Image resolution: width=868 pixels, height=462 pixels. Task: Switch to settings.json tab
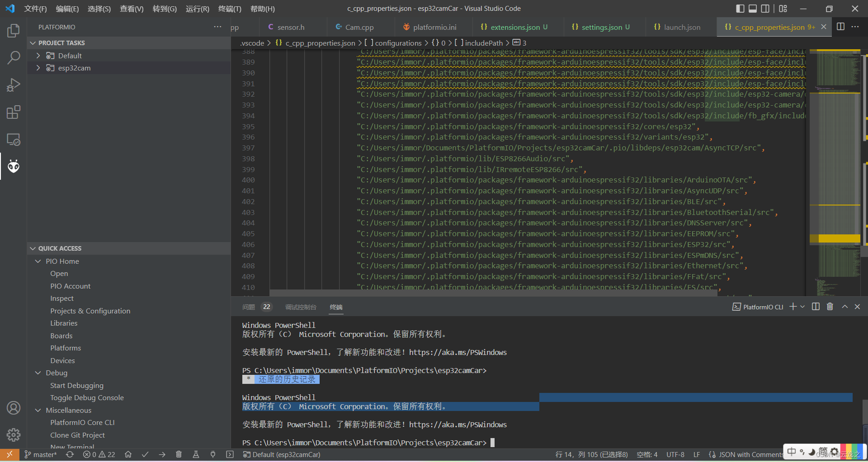[x=605, y=27]
